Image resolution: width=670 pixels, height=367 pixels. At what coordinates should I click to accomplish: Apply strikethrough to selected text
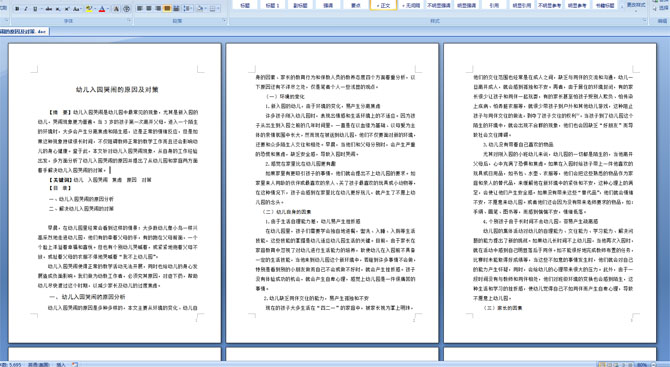point(49,9)
